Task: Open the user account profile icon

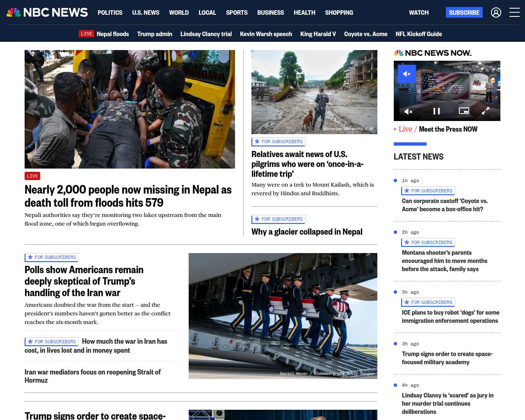Action: click(x=496, y=13)
